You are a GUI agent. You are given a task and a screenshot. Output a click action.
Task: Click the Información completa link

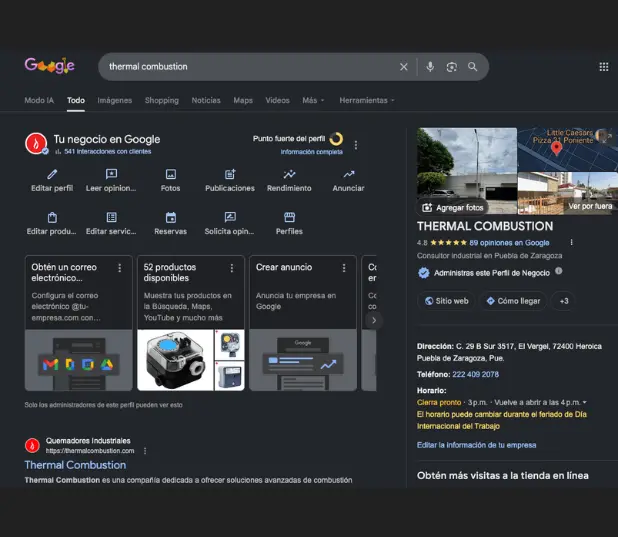311,152
